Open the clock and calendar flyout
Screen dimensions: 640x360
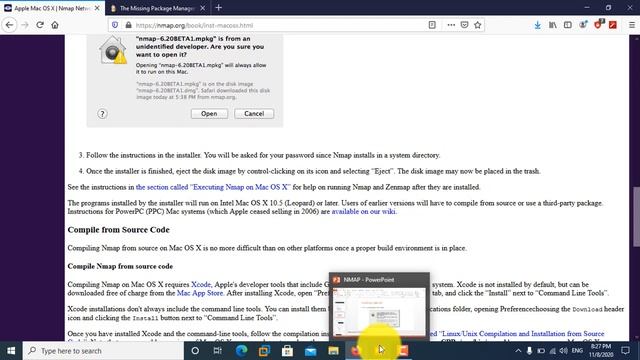(601, 351)
